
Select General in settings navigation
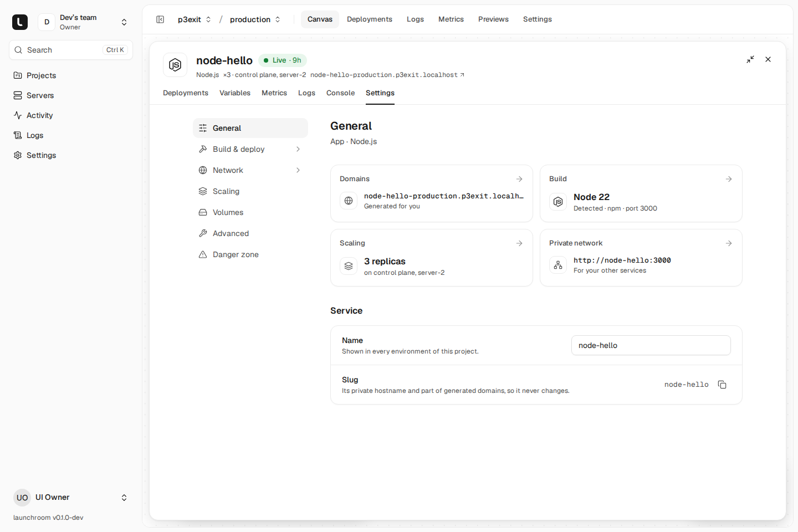point(250,128)
